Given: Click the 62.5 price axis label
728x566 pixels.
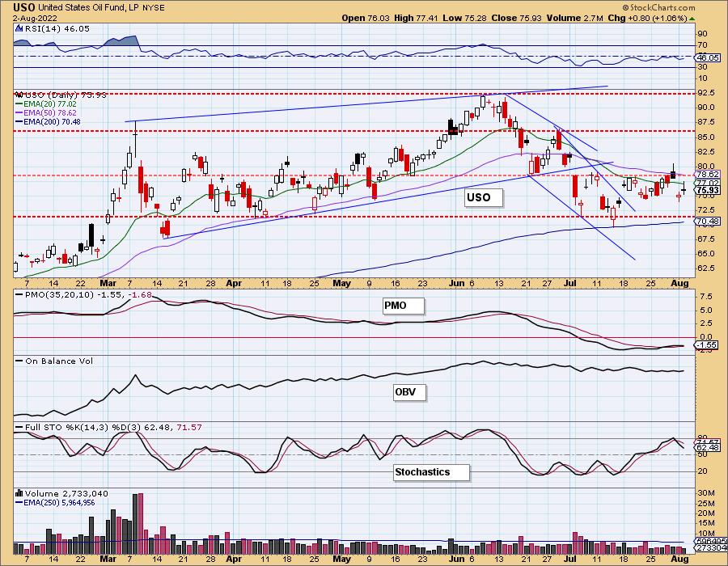Looking at the screenshot, I should point(705,268).
